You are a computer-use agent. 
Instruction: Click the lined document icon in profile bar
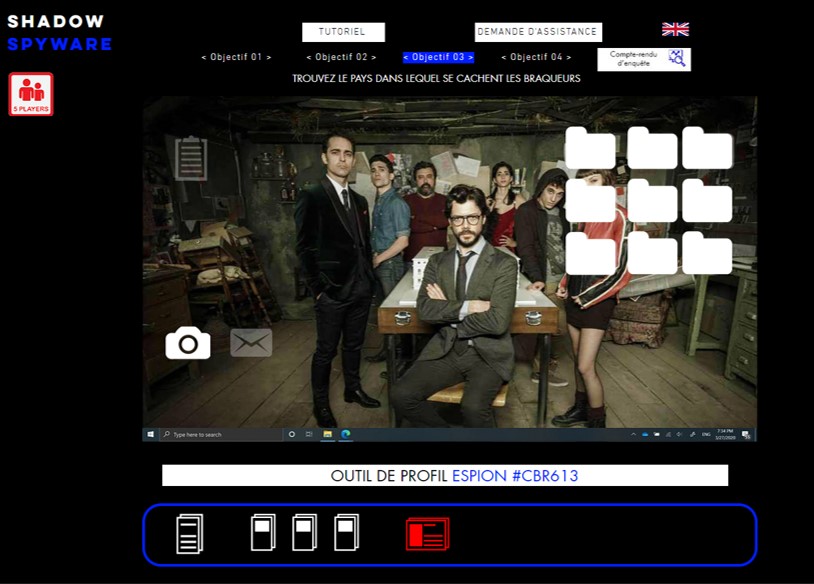pyautogui.click(x=189, y=534)
